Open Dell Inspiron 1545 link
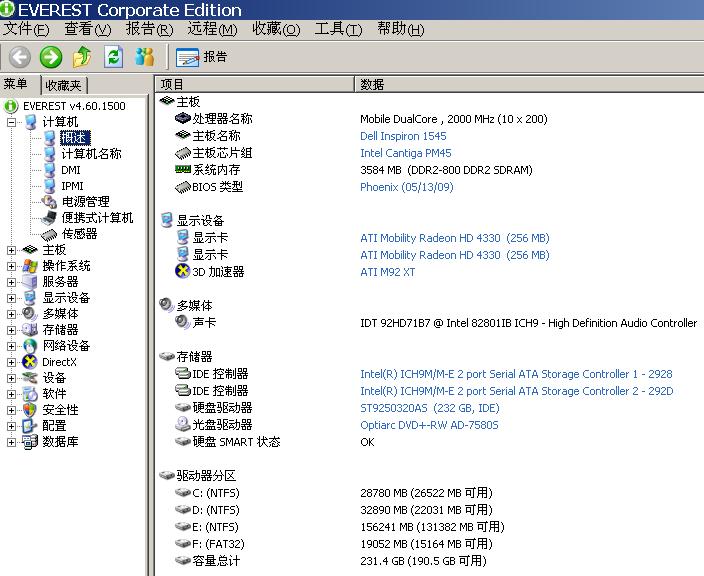 [x=403, y=136]
